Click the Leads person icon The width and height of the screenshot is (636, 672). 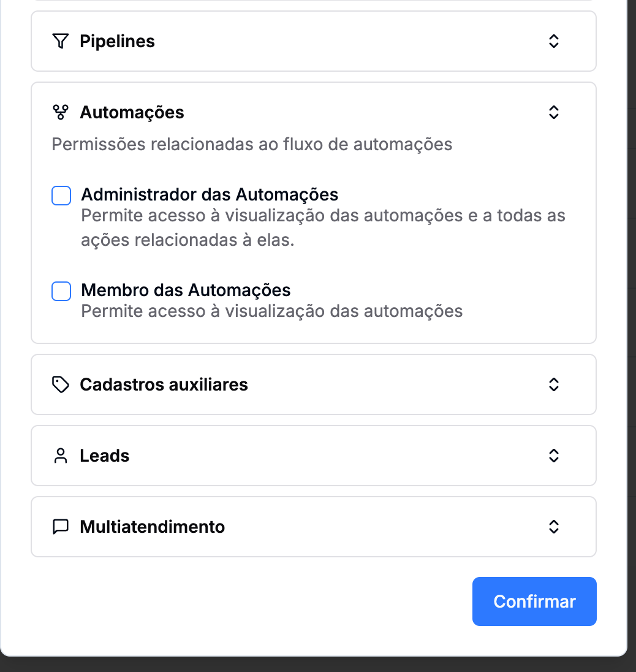[60, 456]
